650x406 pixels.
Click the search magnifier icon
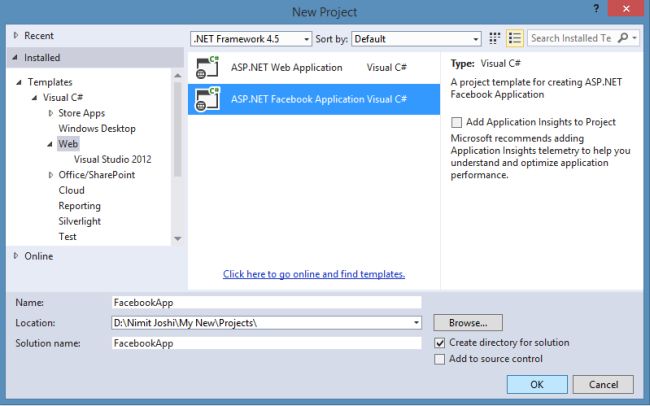622,38
